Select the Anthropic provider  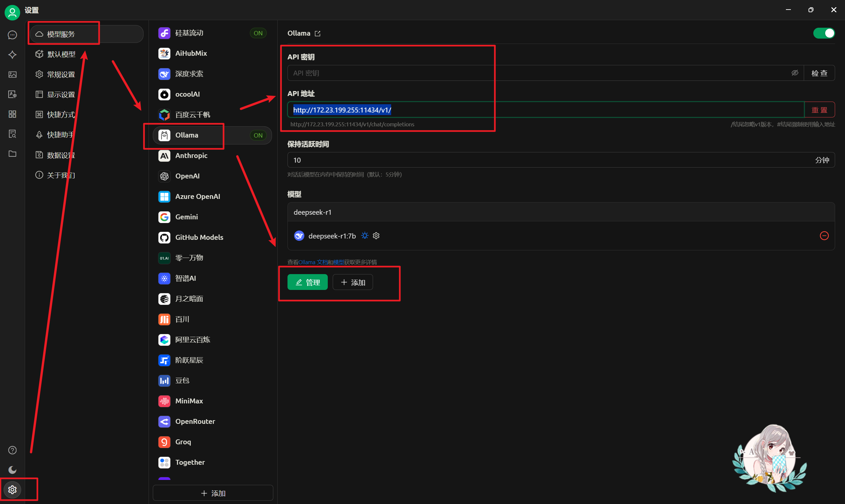tap(191, 156)
